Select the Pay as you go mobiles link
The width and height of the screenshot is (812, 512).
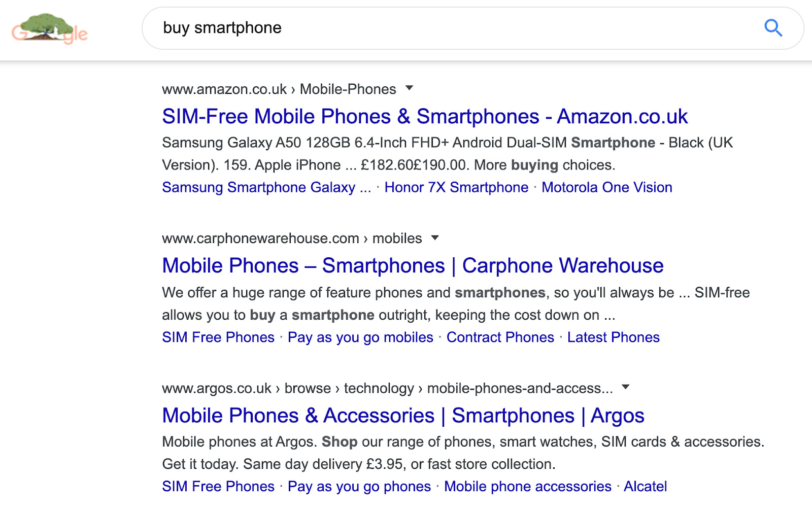coord(360,337)
